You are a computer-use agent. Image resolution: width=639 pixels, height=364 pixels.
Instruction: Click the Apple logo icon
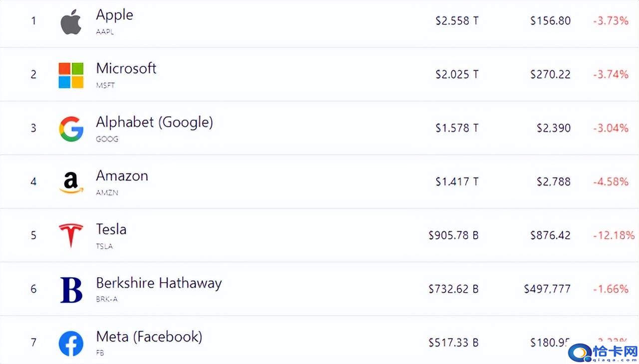point(71,22)
